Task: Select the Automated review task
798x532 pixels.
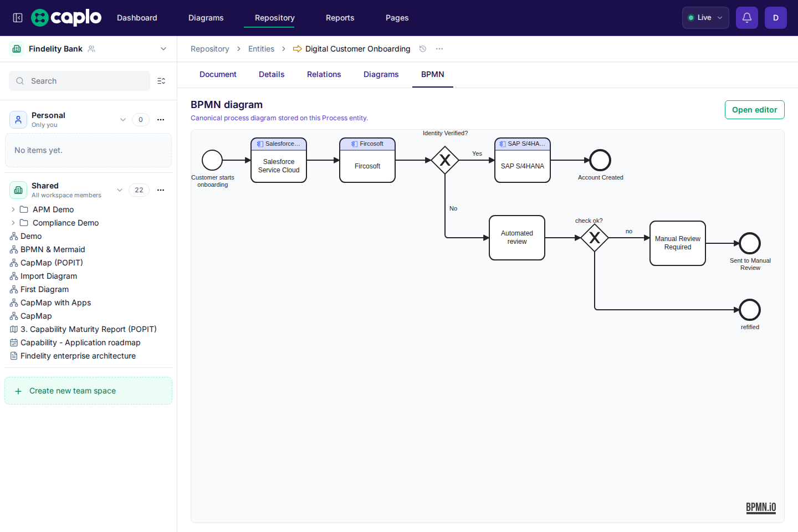Action: point(517,238)
